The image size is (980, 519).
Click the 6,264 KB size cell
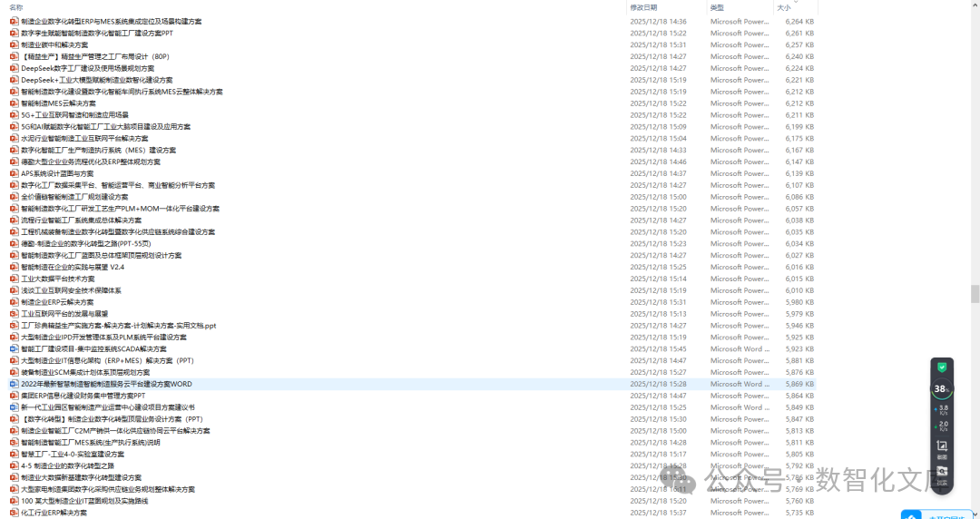[799, 21]
